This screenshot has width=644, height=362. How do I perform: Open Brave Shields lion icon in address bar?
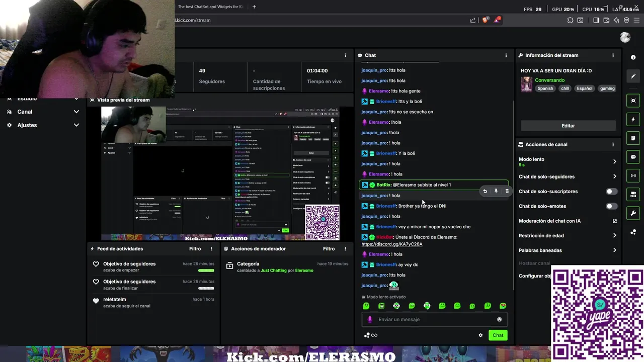tap(485, 20)
